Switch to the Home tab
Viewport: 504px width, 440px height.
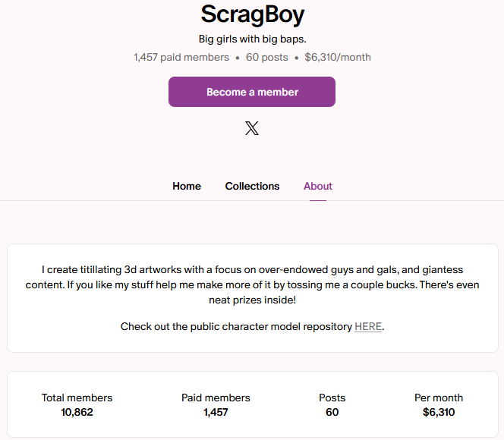coord(187,186)
